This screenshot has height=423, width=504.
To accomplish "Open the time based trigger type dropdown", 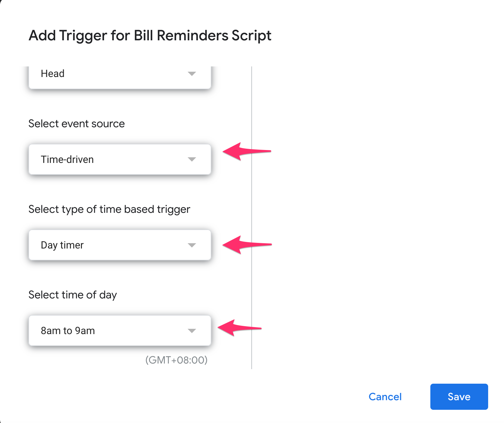I will pyautogui.click(x=120, y=245).
